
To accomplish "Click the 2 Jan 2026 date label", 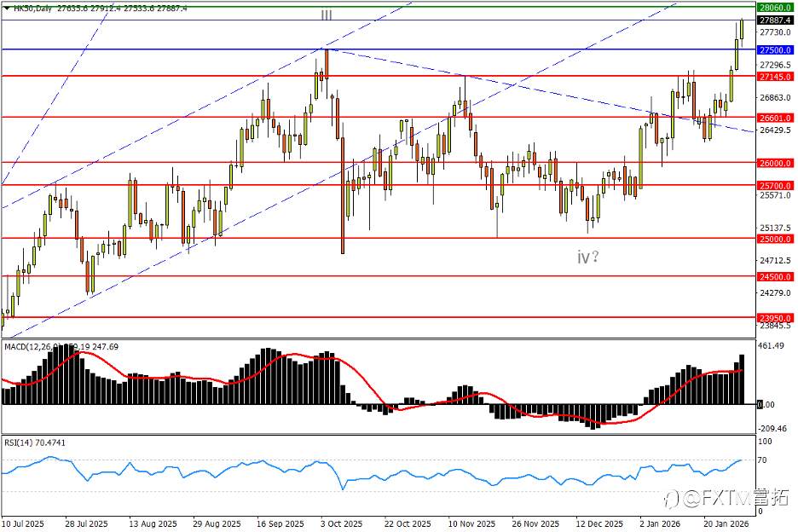I will click(x=660, y=523).
